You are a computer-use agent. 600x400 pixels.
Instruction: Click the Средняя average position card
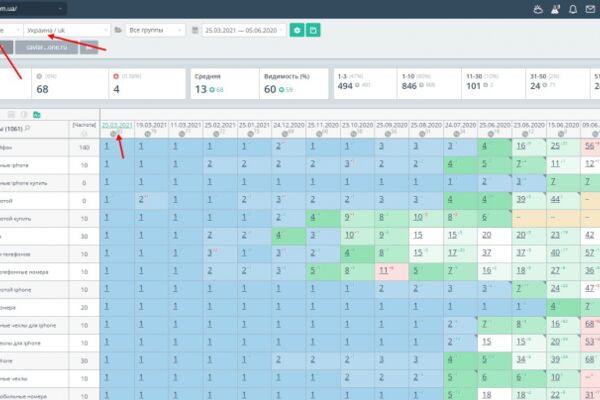[225, 83]
